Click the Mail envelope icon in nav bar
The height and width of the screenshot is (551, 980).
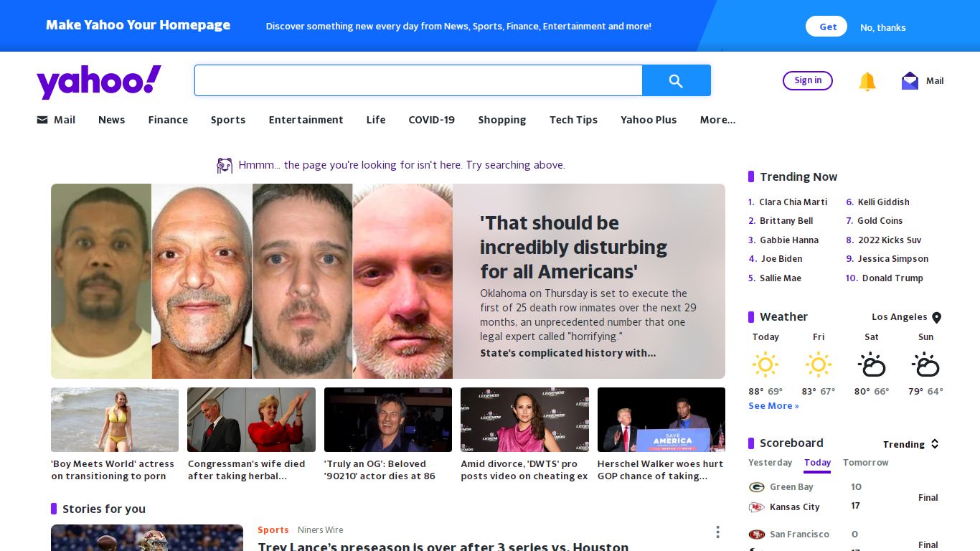point(42,120)
